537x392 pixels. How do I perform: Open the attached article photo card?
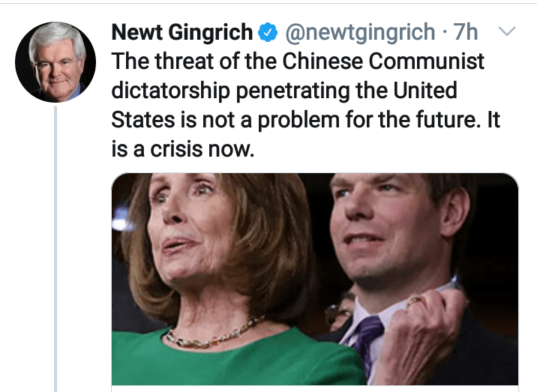click(315, 279)
